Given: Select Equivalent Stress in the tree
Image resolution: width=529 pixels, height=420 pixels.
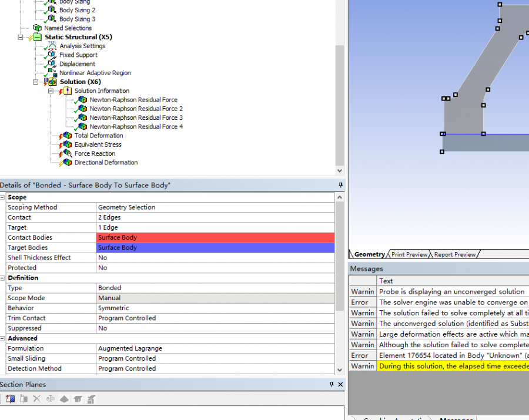Looking at the screenshot, I should pos(98,145).
